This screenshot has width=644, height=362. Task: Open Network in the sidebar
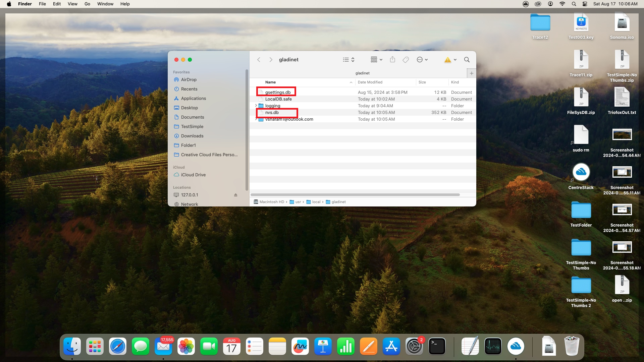point(190,204)
